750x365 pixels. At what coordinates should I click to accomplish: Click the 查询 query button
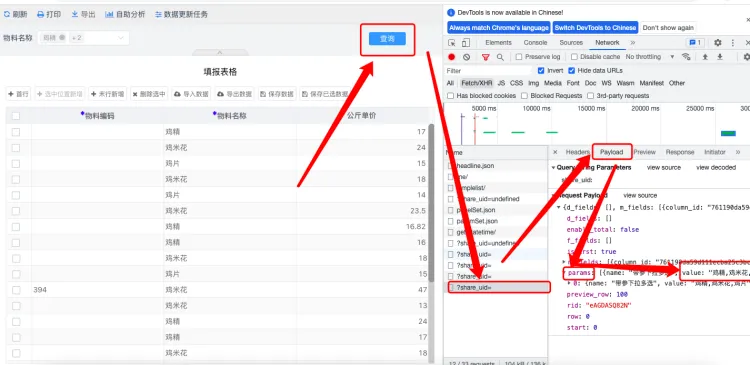click(x=387, y=39)
